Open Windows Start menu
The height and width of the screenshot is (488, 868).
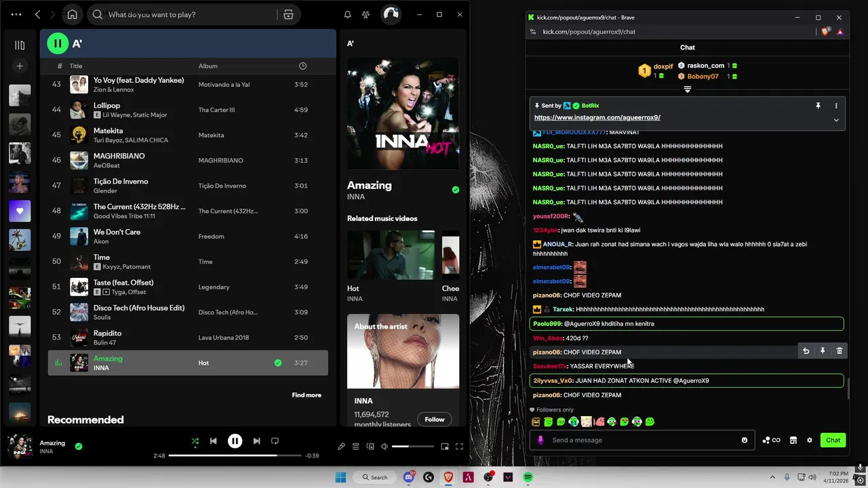click(x=340, y=477)
